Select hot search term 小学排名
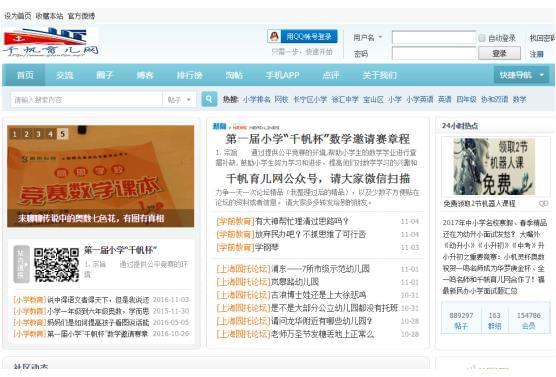 257,99
